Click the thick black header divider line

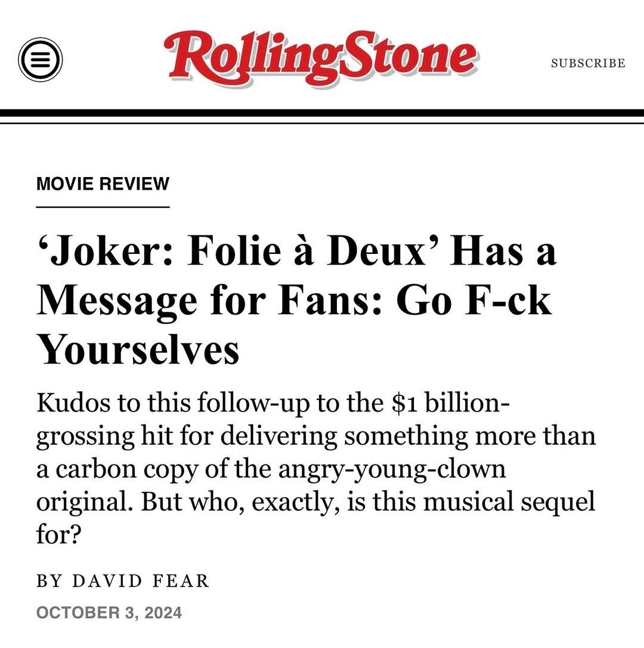pyautogui.click(x=322, y=113)
